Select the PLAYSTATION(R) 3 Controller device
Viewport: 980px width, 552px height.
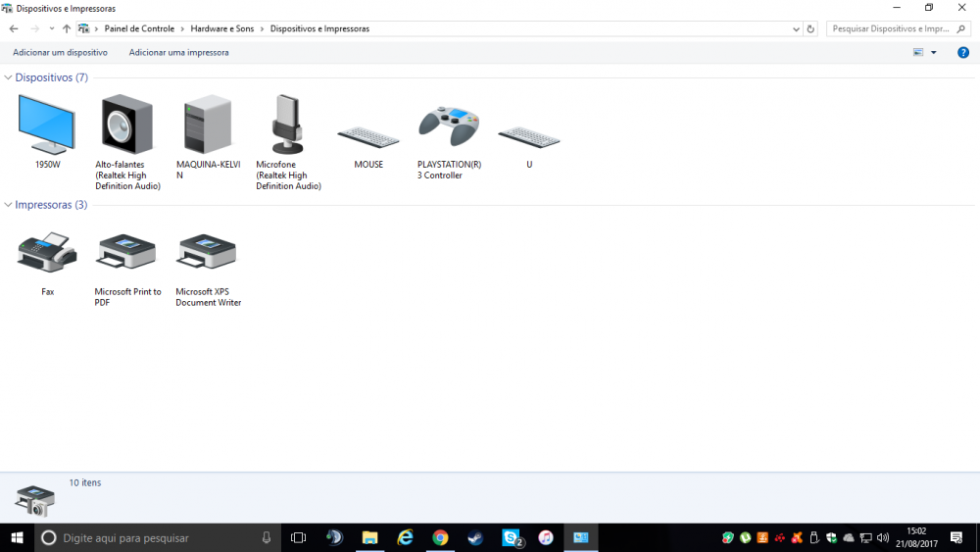point(449,125)
